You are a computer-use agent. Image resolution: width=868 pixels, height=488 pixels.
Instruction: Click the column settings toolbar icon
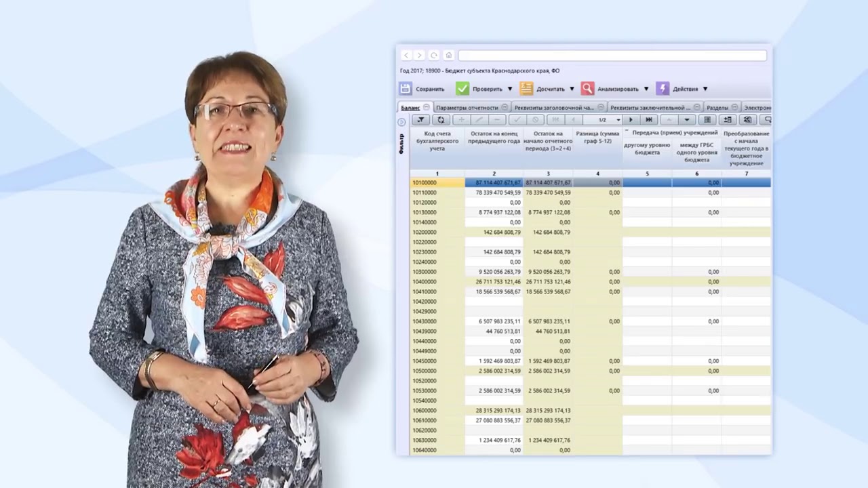(747, 120)
